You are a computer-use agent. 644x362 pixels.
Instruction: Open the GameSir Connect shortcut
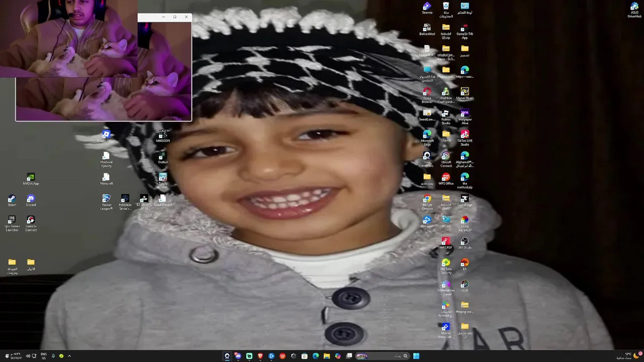tap(31, 223)
